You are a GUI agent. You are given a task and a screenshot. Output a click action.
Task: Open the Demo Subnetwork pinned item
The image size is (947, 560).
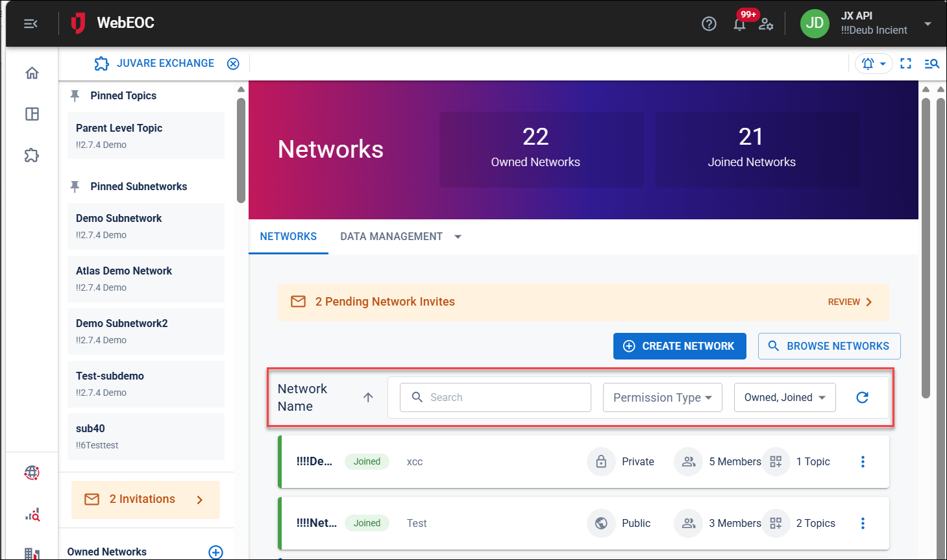pos(146,226)
